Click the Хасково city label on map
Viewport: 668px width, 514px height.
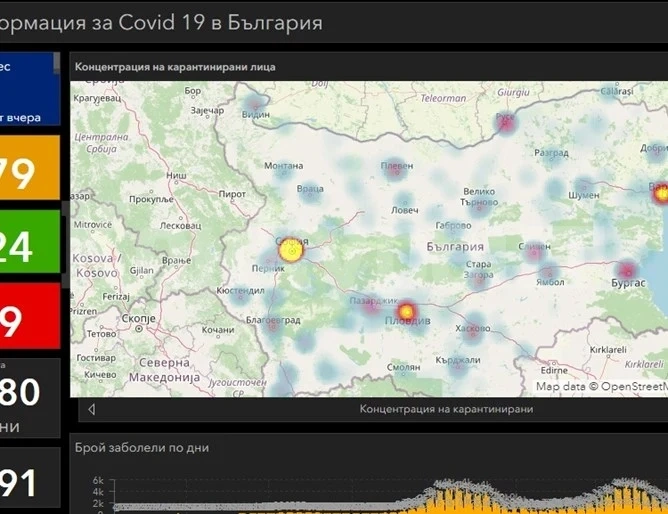coord(472,328)
